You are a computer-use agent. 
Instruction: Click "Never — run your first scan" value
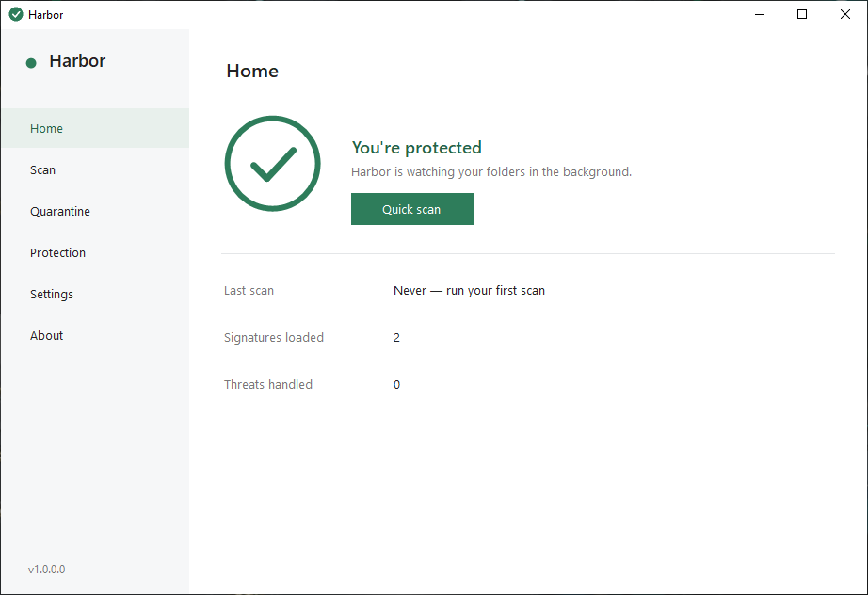coord(469,291)
